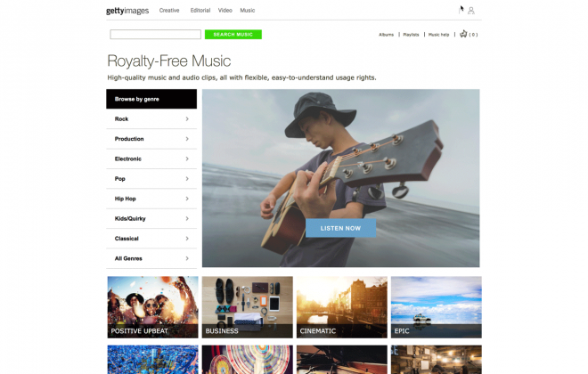Choose the Classical genre

[x=151, y=239]
